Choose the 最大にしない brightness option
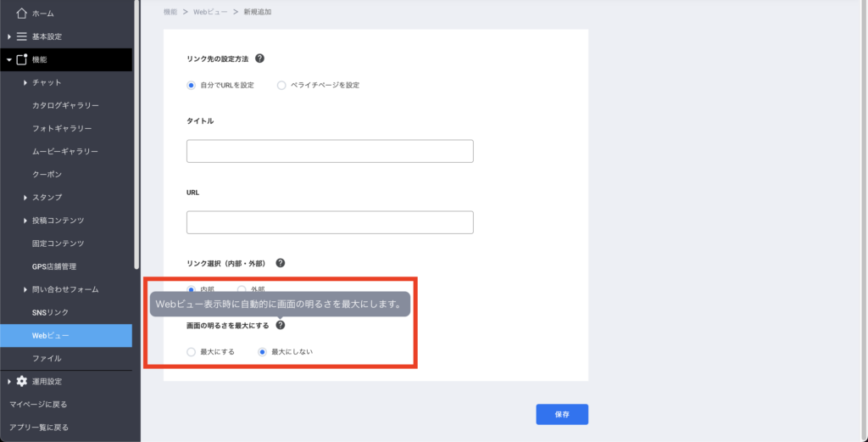 coord(263,351)
